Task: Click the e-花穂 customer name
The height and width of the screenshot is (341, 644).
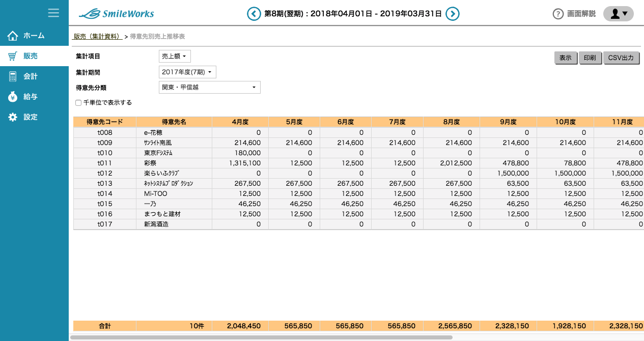Action: 153,132
